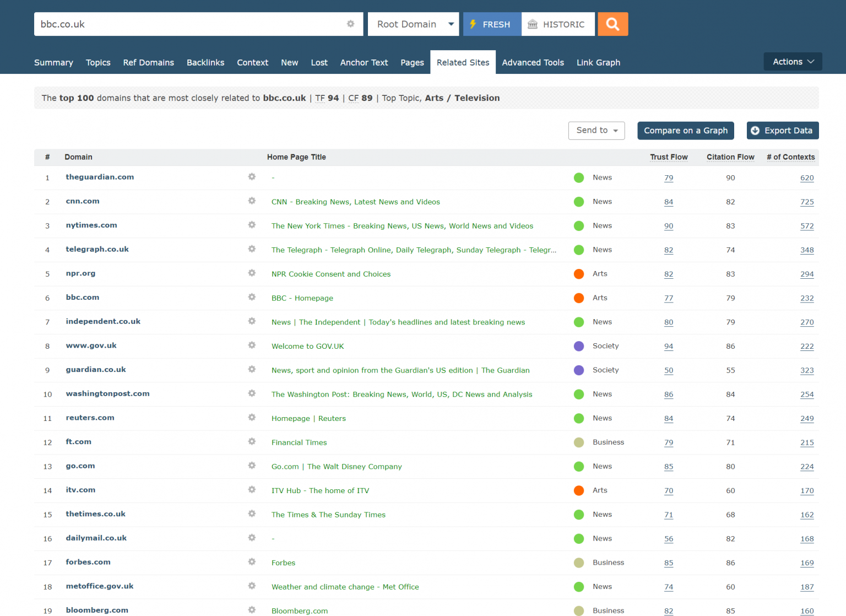The height and width of the screenshot is (616, 846).
Task: Click Compare on a Graph button
Action: pos(686,131)
